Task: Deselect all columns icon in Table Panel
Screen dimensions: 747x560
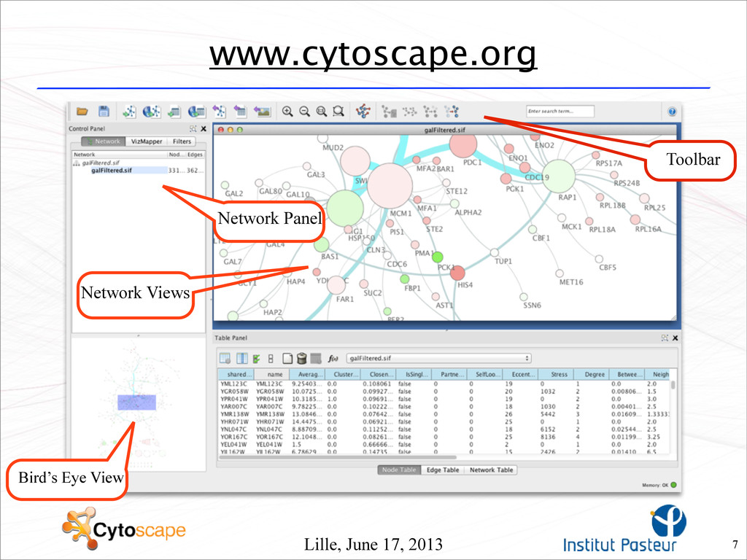Action: tap(271, 359)
